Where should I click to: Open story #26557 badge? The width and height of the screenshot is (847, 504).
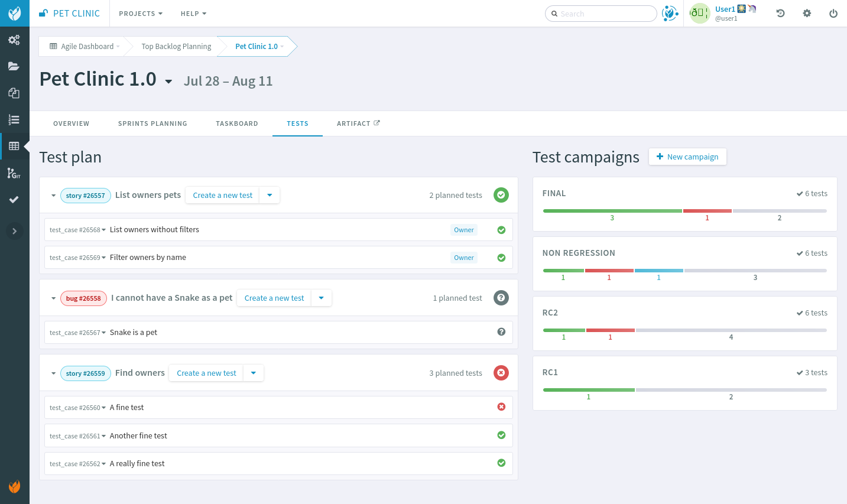pyautogui.click(x=86, y=196)
